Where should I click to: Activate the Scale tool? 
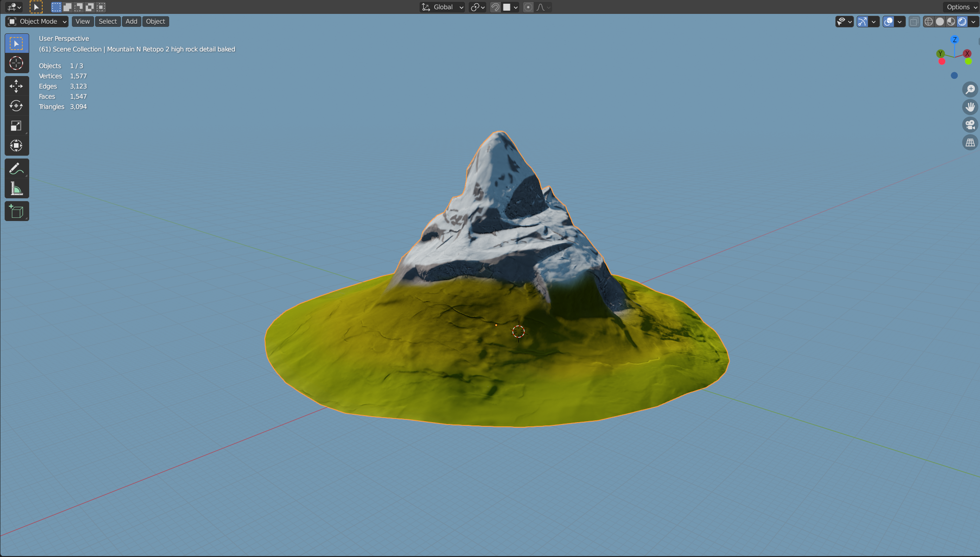click(x=16, y=126)
